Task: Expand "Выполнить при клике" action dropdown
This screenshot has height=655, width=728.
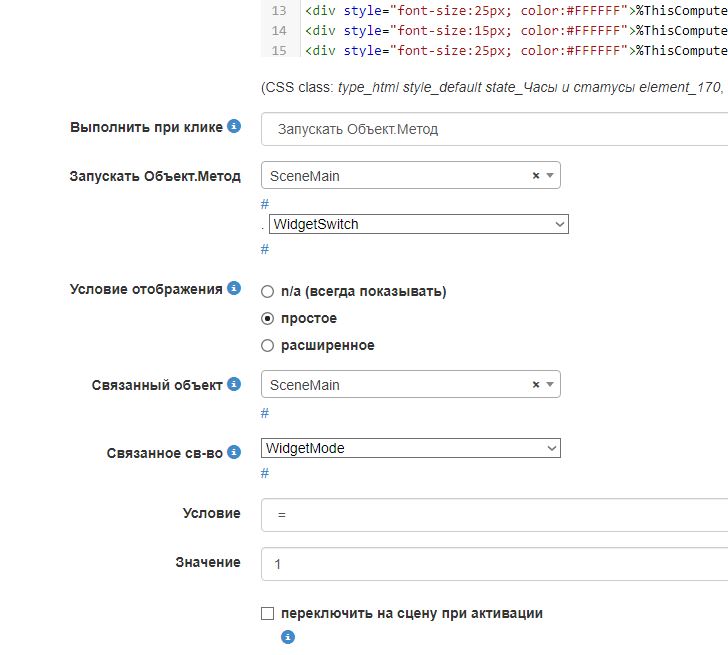Action: point(494,129)
